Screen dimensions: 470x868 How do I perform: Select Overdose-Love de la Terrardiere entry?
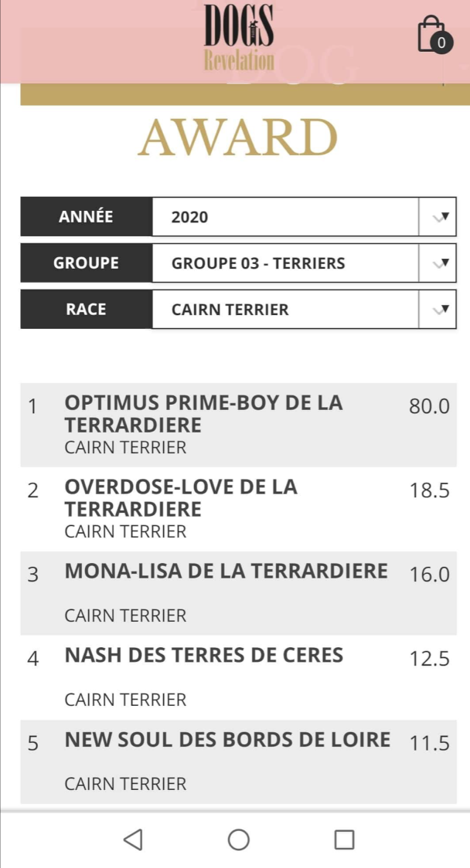tap(238, 509)
